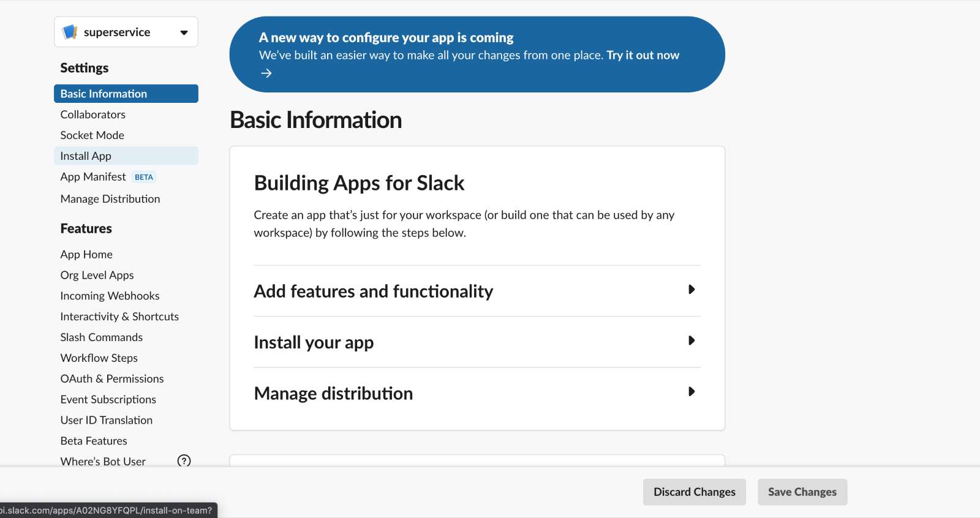The width and height of the screenshot is (980, 518).
Task: Select Basic Information in the sidebar
Action: [104, 94]
